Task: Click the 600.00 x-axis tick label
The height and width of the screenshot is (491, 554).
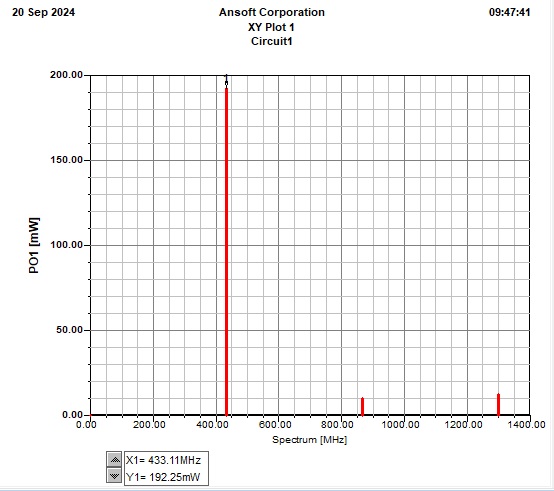Action: coord(275,425)
